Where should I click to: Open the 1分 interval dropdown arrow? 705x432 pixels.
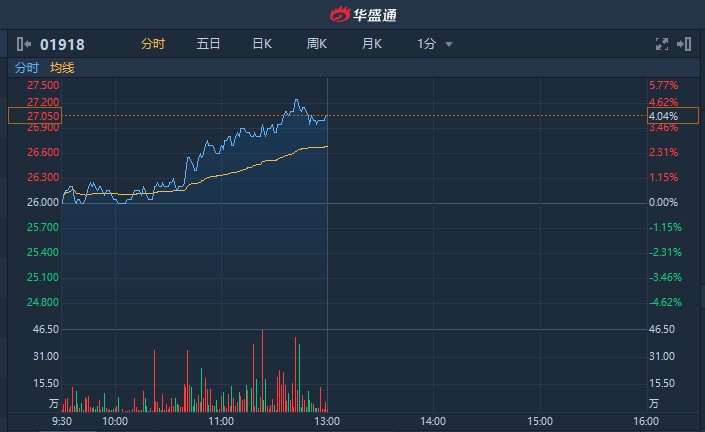click(449, 44)
